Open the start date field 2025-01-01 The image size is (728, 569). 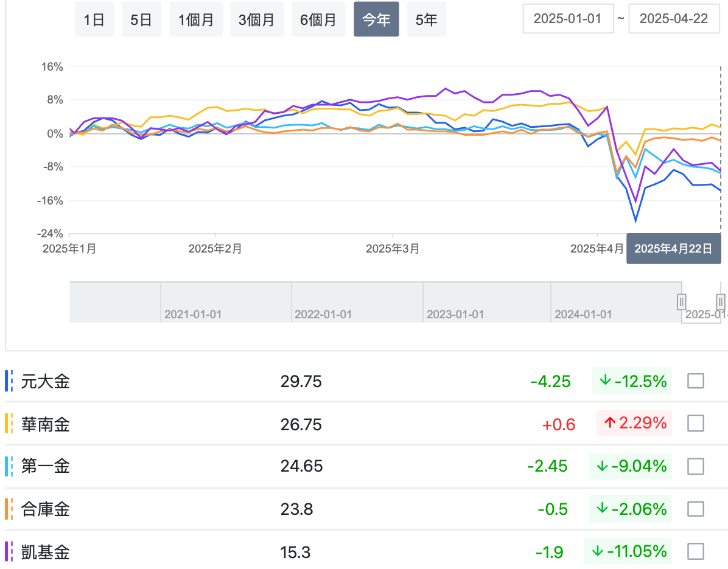click(568, 19)
